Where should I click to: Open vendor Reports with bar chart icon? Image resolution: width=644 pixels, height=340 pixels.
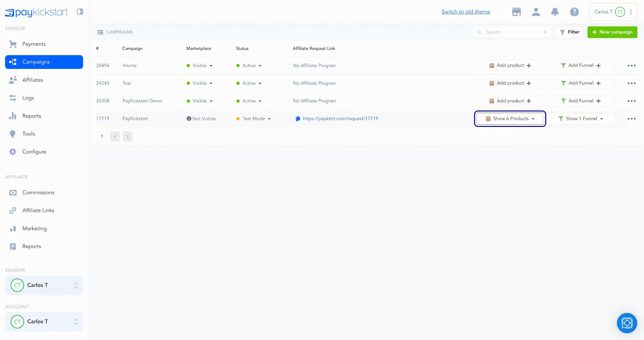[x=44, y=116]
